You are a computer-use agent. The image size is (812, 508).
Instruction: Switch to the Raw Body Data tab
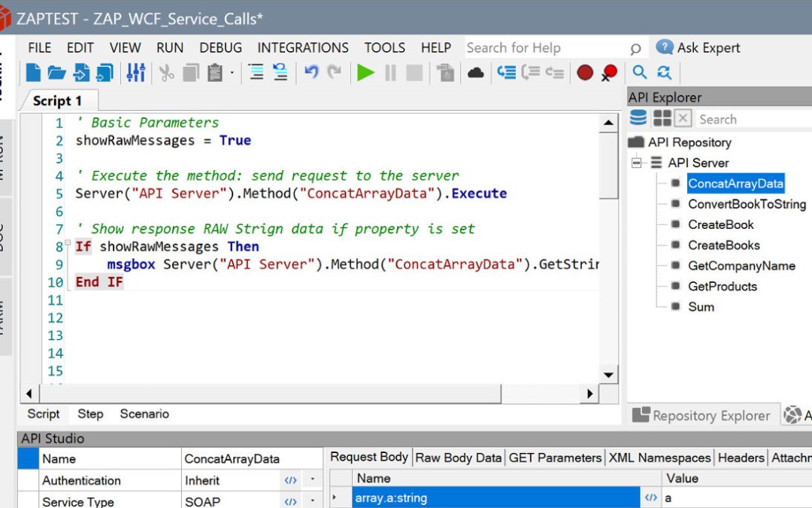point(458,458)
